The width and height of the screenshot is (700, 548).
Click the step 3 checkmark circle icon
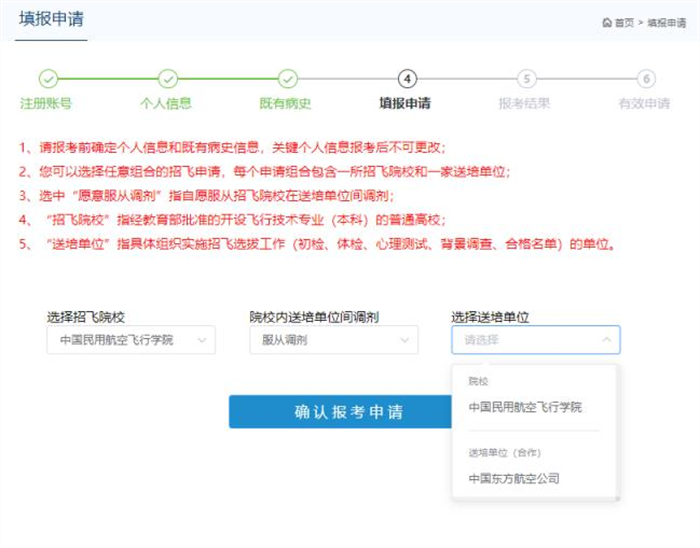coord(288,79)
